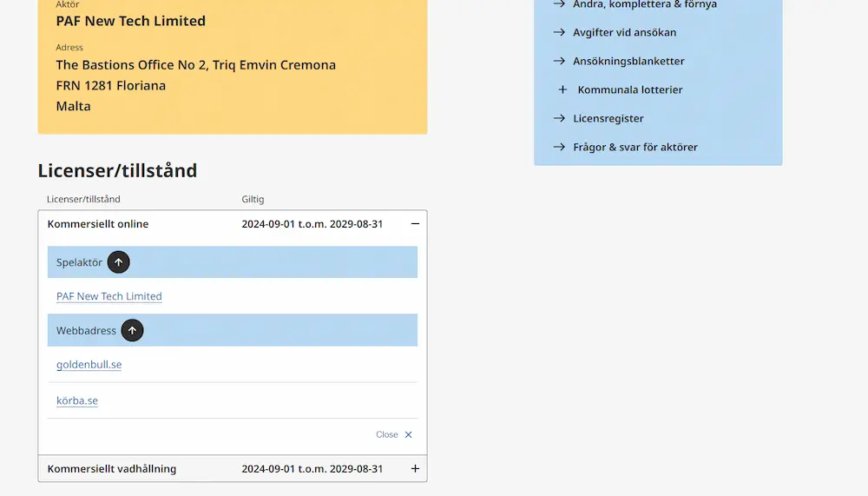The height and width of the screenshot is (496, 868).
Task: Click the Kommersiellt online license title
Action: [98, 224]
